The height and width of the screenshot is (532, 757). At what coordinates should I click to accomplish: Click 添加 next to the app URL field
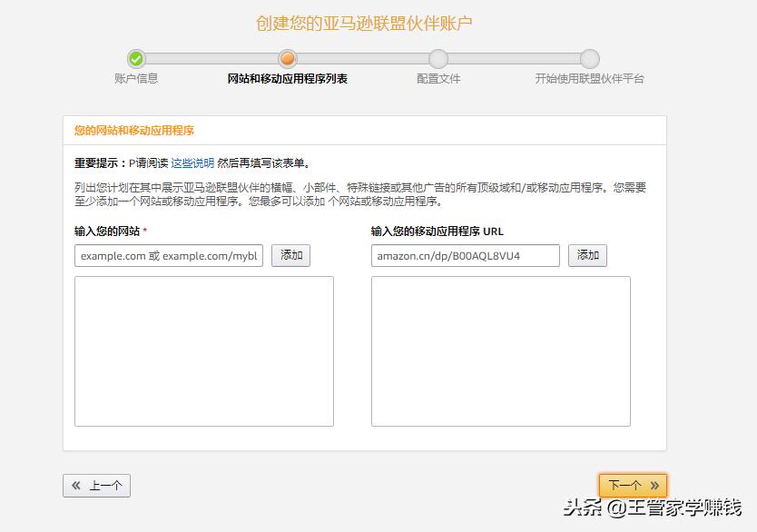click(587, 255)
